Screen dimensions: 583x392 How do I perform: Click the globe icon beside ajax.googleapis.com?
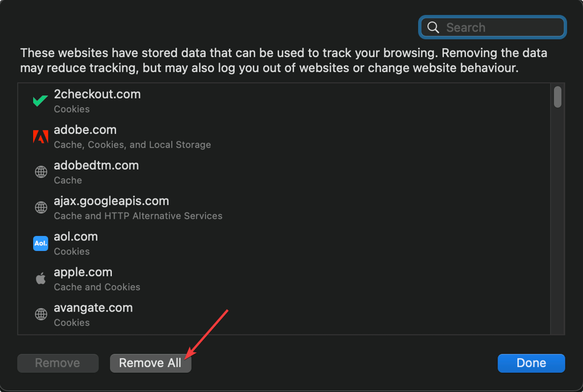pos(41,207)
